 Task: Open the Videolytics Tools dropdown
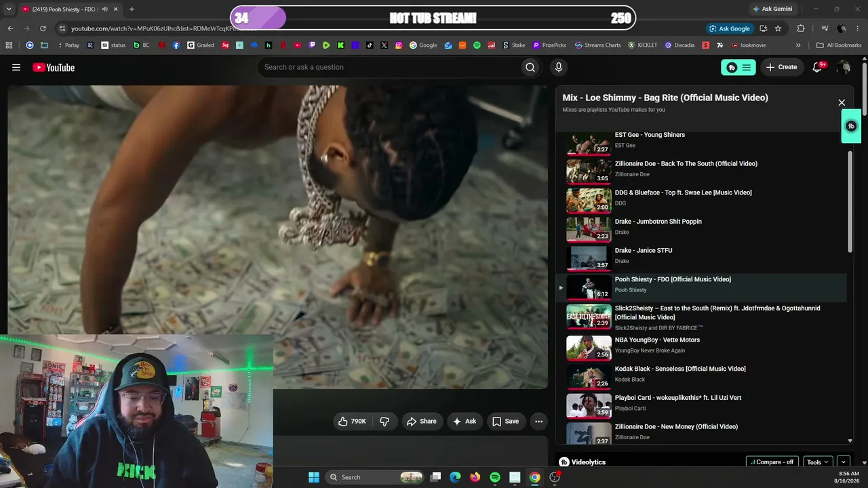(817, 462)
